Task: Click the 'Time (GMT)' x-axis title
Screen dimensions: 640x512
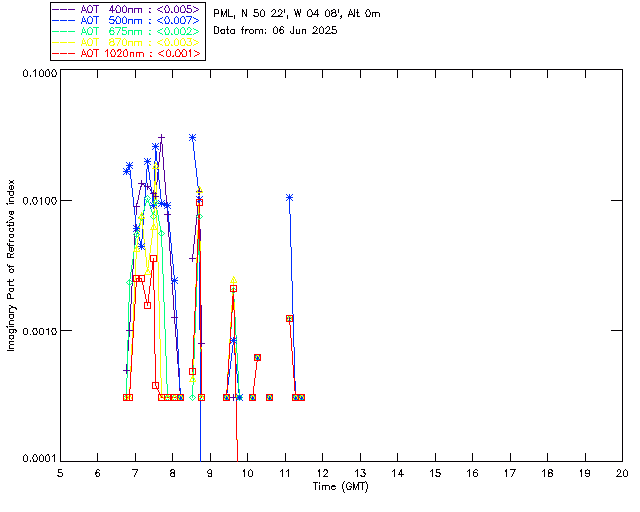Action: point(340,485)
